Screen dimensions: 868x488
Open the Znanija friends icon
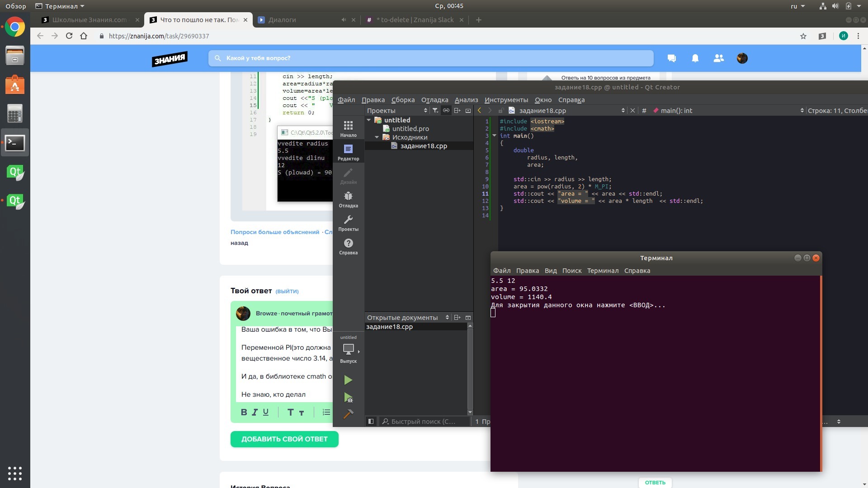(x=719, y=58)
